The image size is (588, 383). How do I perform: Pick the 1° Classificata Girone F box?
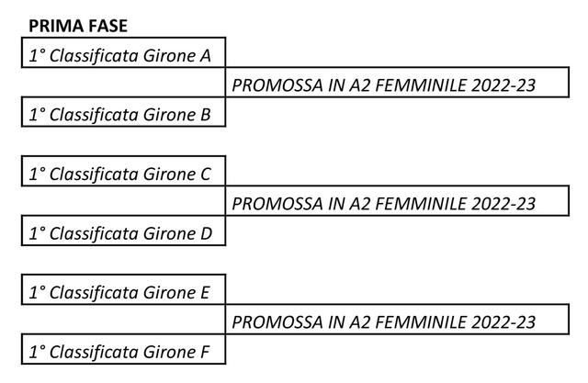pos(123,349)
